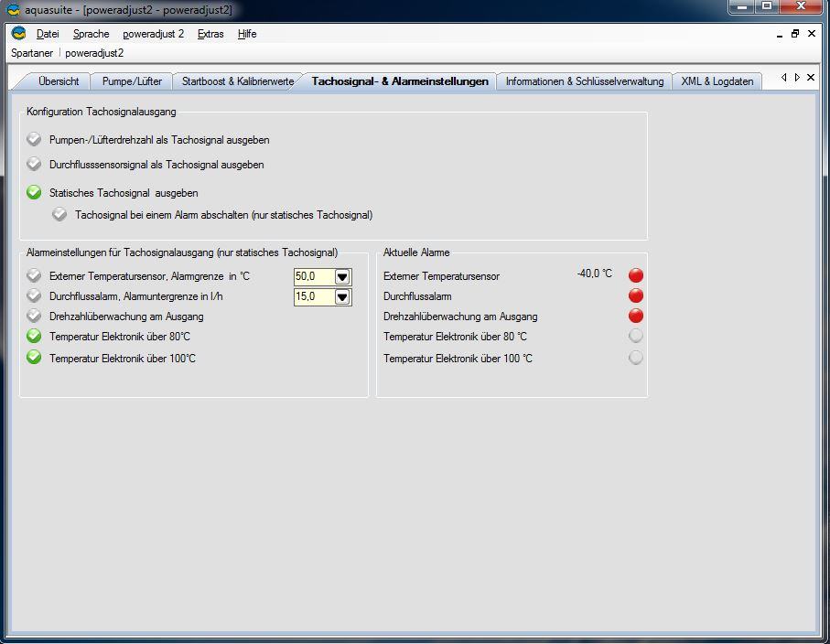Click red alarm indicator for Durchflussalarm
830x644 pixels.
point(636,295)
